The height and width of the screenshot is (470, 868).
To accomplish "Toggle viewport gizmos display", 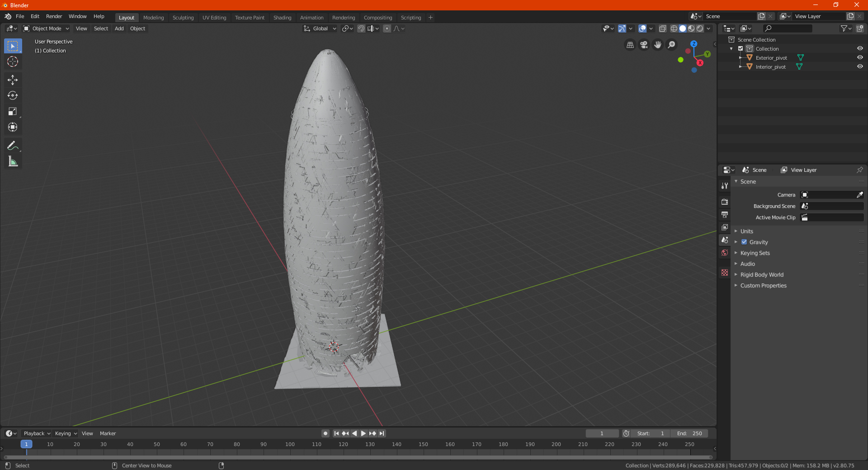I will [622, 28].
